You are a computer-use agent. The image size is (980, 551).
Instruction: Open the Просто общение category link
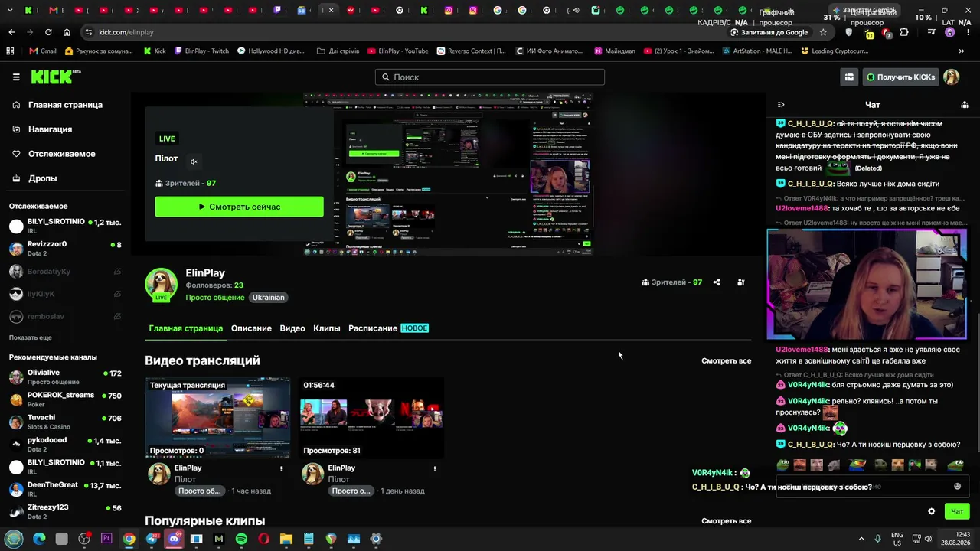[x=215, y=298]
